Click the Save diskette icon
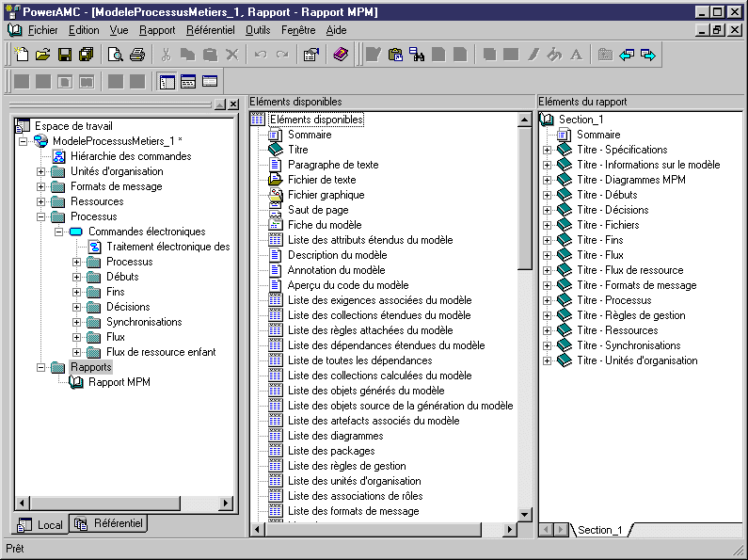This screenshot has height=560, width=748. (x=64, y=55)
